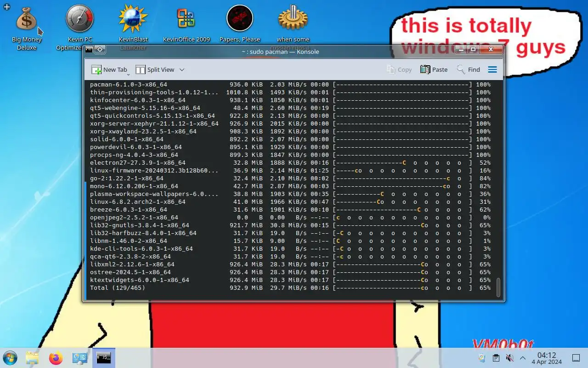Select the 'when some russian runs a' desktop icon
588x368 pixels.
point(293,28)
